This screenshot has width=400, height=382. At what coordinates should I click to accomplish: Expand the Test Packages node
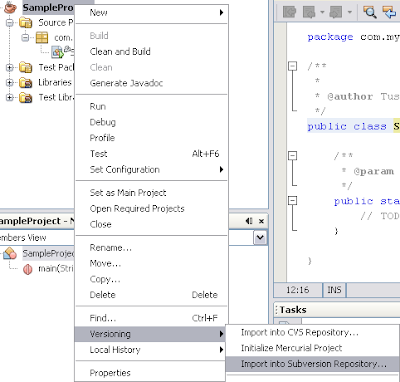10,68
